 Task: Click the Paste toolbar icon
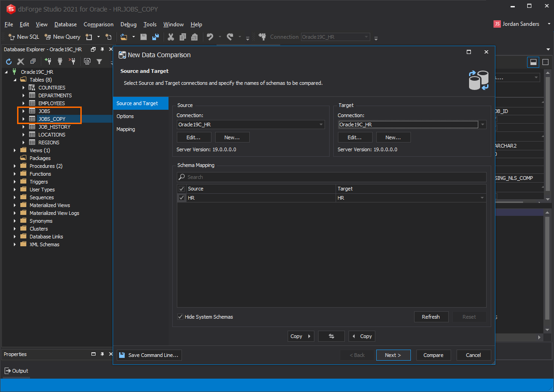pos(194,36)
